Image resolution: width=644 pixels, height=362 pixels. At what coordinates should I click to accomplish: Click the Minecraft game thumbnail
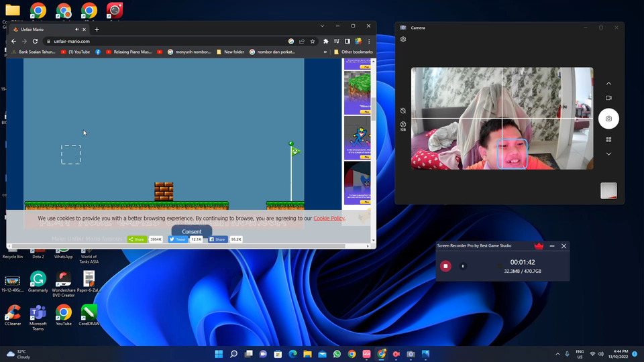point(357,93)
